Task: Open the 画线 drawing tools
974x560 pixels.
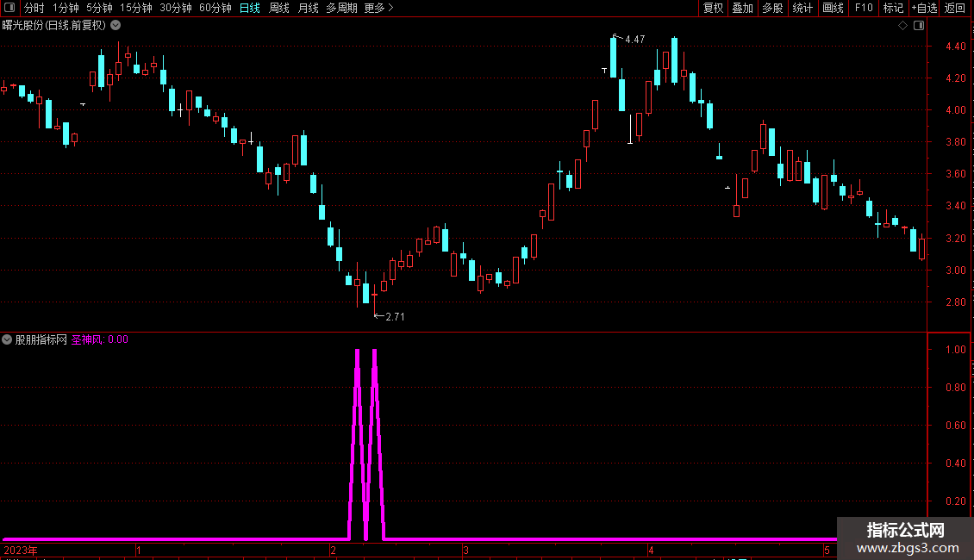Action: [833, 8]
